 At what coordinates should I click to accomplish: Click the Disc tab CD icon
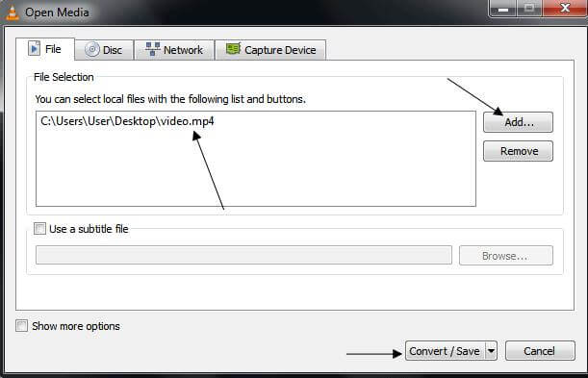91,49
